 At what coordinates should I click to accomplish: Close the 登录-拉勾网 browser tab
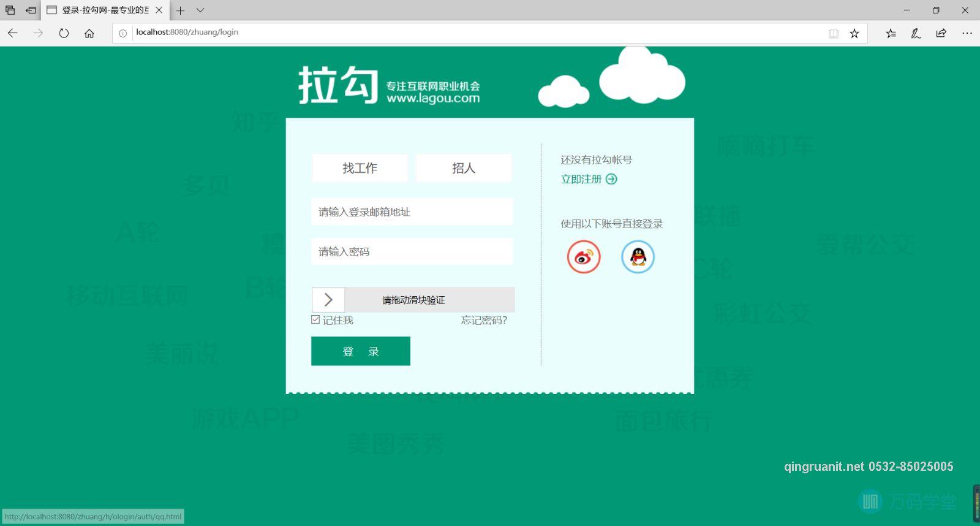(x=159, y=10)
